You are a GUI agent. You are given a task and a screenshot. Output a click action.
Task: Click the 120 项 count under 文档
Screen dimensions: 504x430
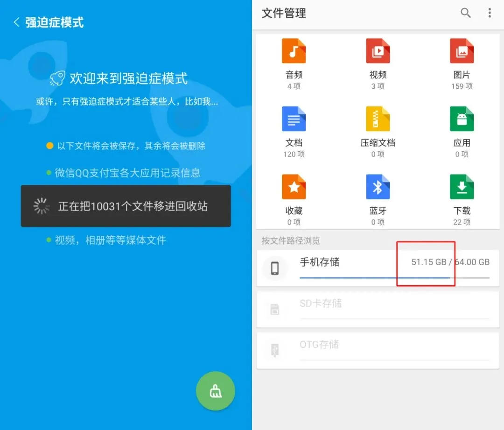click(294, 154)
